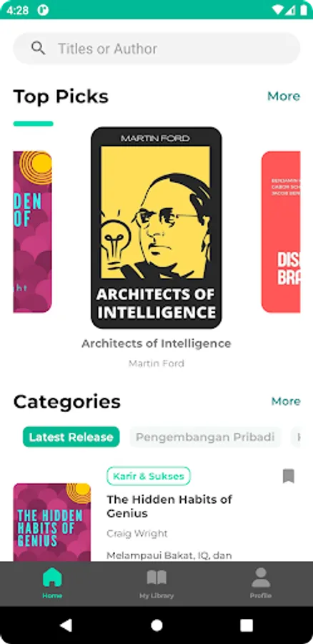Focus the Titles or Author search field

pos(156,49)
